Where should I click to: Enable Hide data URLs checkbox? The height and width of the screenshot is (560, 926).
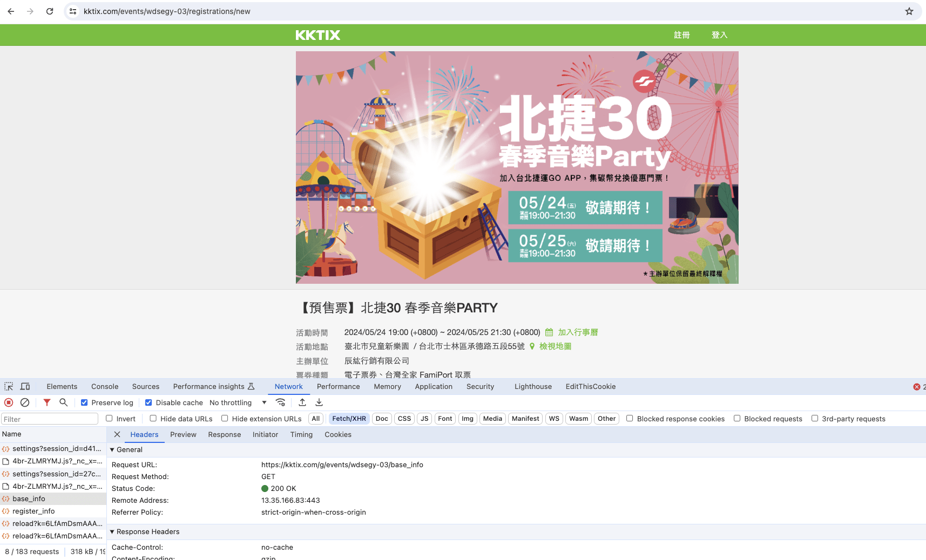click(153, 418)
